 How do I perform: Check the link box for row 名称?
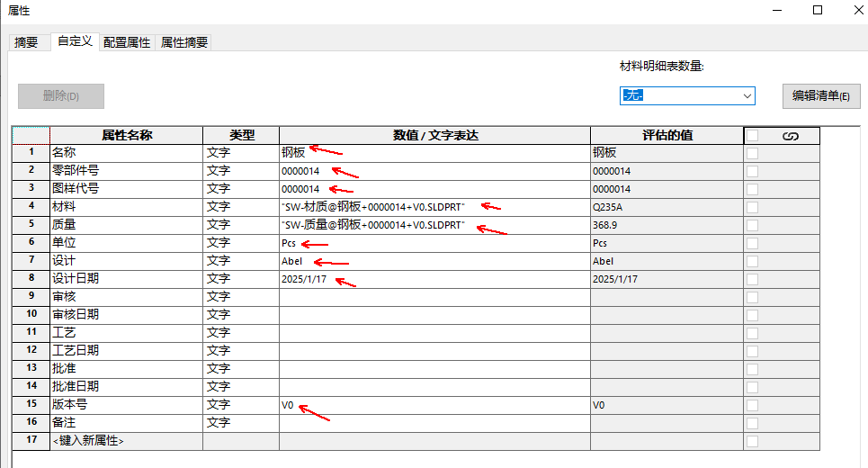752,153
